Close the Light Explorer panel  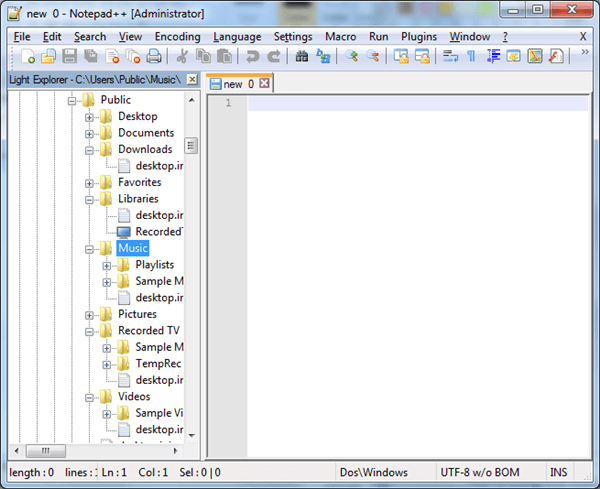coord(192,79)
